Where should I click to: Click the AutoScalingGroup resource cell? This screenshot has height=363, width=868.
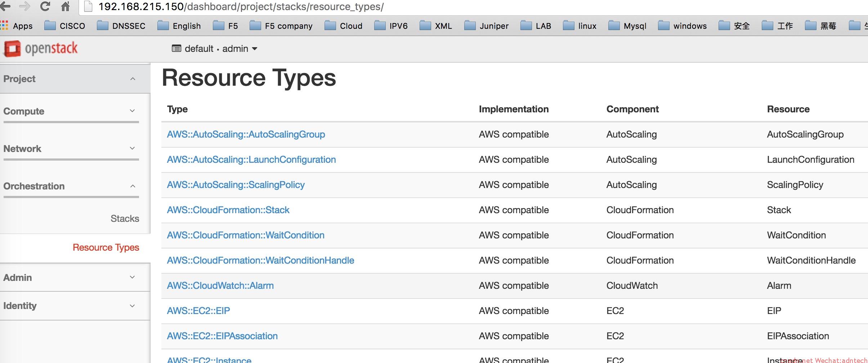coord(805,134)
